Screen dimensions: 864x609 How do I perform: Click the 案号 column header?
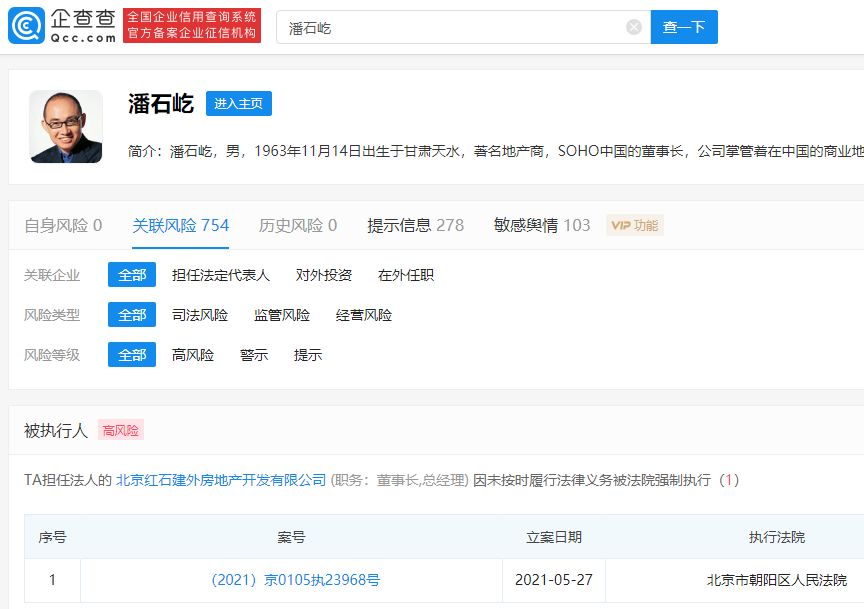291,537
